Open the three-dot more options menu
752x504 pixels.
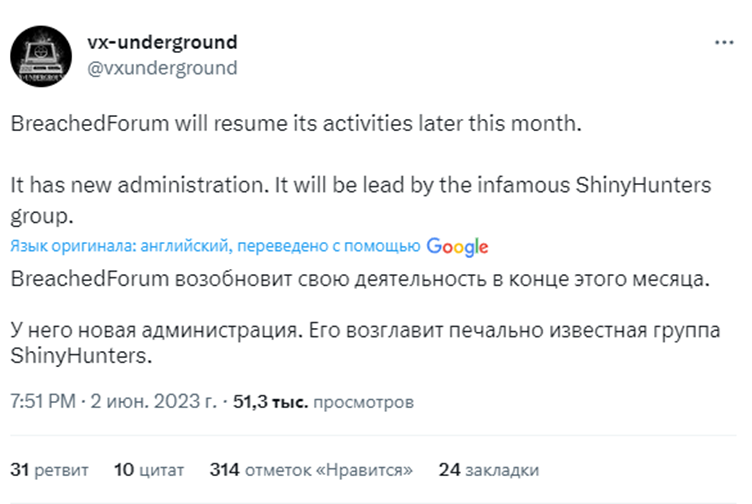click(723, 44)
